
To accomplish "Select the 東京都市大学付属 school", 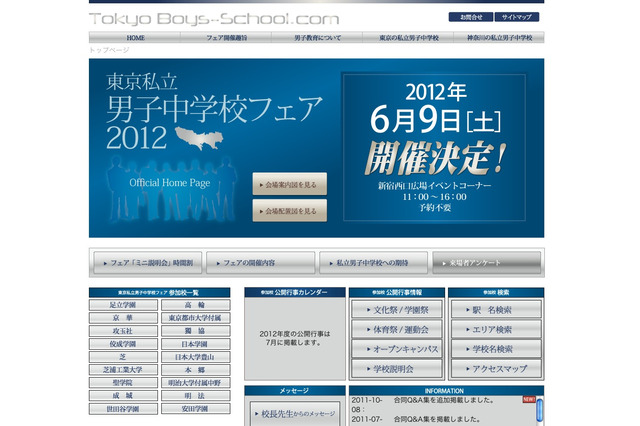I will tap(196, 318).
